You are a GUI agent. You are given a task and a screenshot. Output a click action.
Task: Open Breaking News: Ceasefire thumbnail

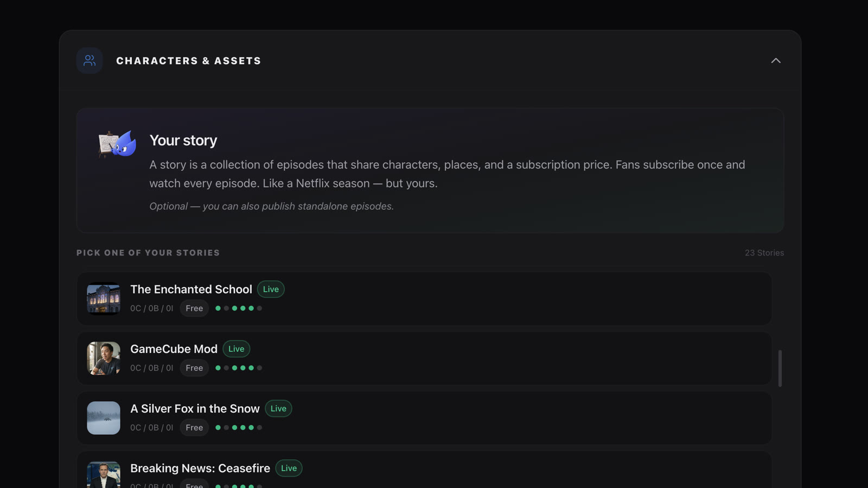click(104, 475)
